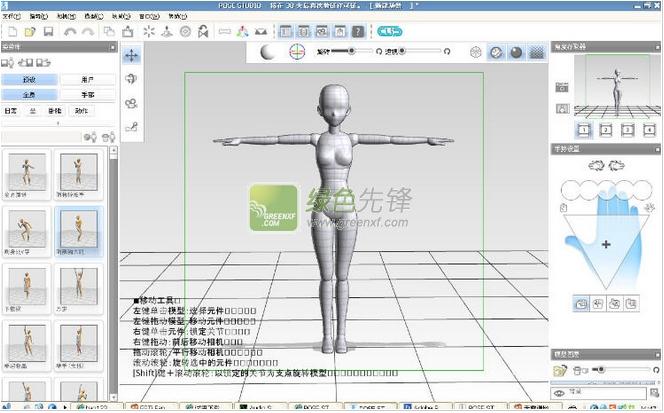Click the Redo arrow icon

pyautogui.click(x=88, y=31)
